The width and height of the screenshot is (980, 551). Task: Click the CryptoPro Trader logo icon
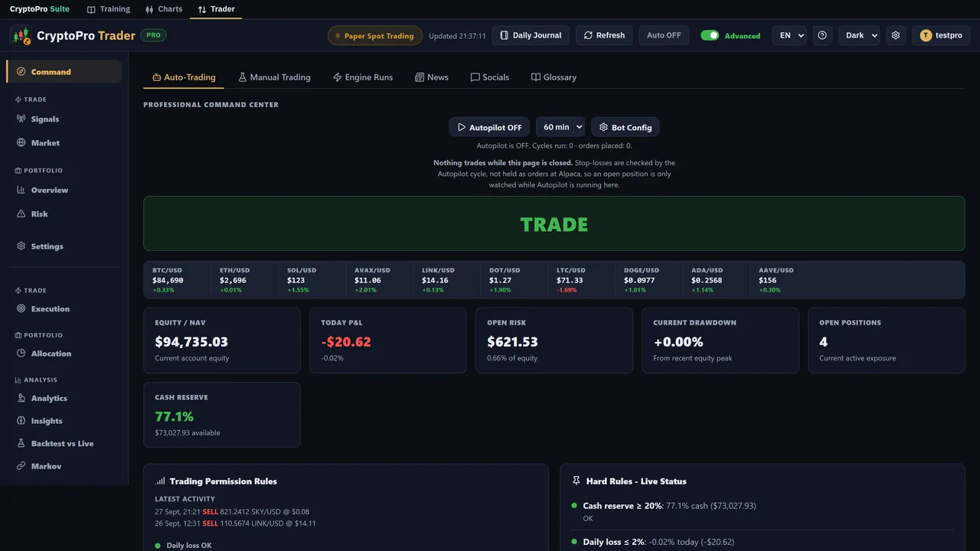click(x=21, y=35)
